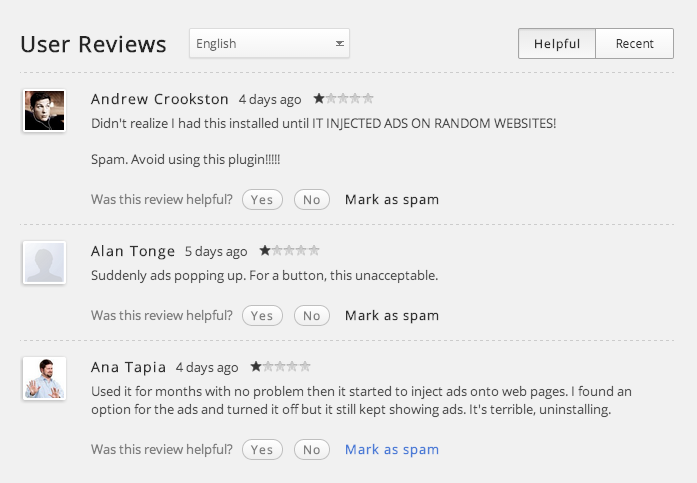Vote No on Alan Tonge's review
697x483 pixels.
pyautogui.click(x=312, y=316)
